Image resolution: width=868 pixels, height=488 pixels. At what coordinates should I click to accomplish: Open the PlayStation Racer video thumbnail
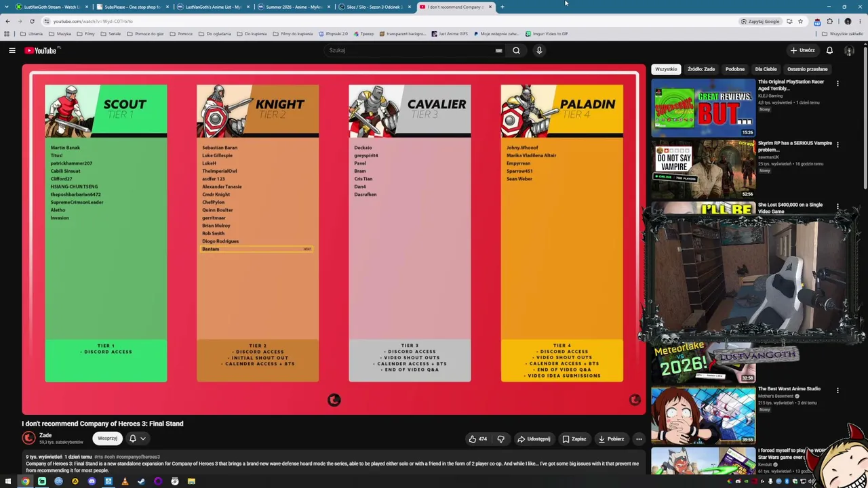point(703,108)
